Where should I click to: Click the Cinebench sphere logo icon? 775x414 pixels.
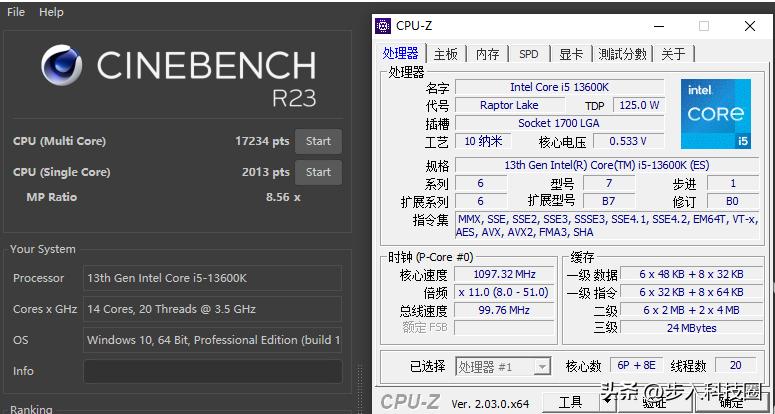click(x=61, y=65)
